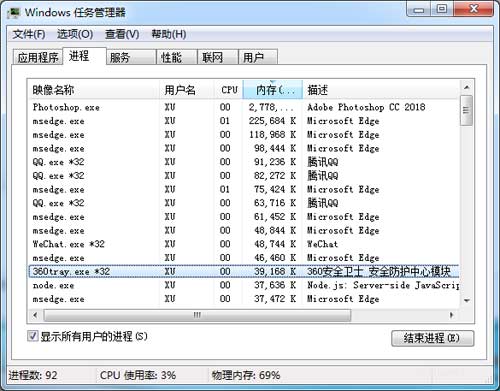Sort by 内存 column header
Image resolution: width=500 pixels, height=391 pixels.
click(273, 90)
